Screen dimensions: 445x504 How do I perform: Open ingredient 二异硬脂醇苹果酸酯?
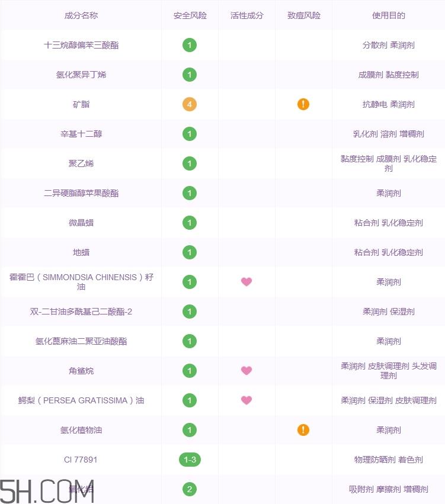point(81,193)
